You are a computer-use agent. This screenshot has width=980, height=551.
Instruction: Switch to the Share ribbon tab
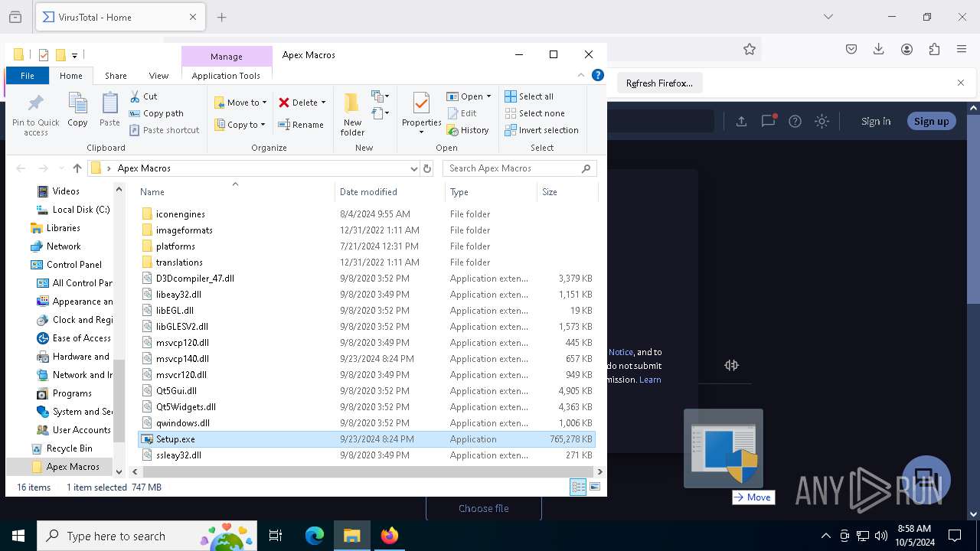click(x=116, y=76)
